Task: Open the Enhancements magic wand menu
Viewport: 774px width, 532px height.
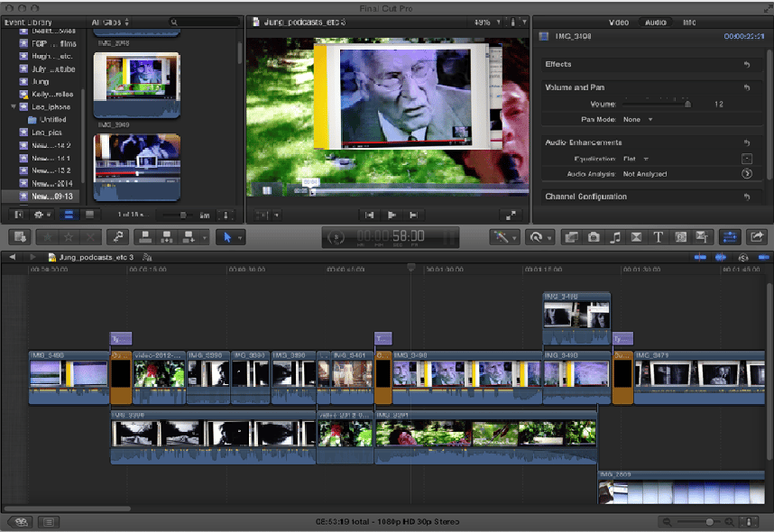Action: pyautogui.click(x=502, y=237)
